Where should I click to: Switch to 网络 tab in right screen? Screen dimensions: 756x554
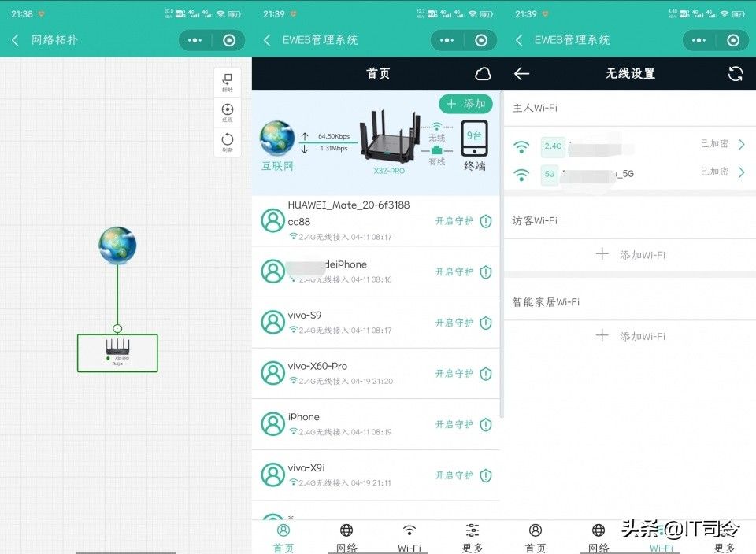598,538
